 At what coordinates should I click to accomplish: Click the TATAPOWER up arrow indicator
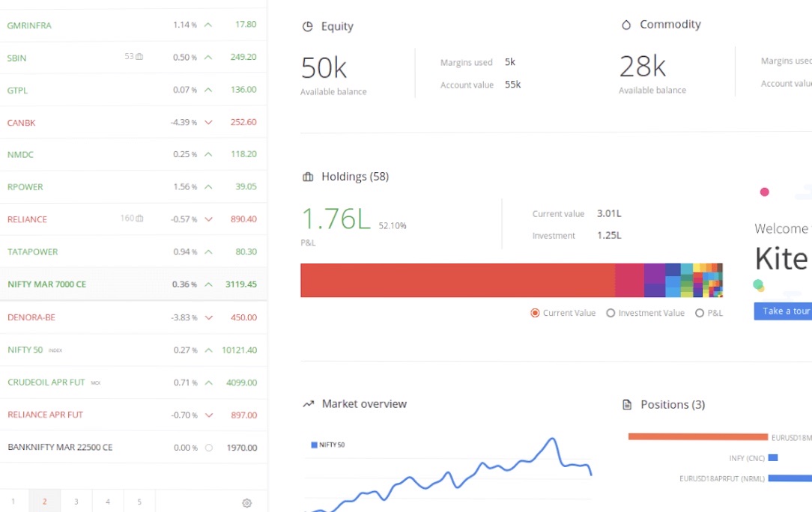(x=208, y=252)
